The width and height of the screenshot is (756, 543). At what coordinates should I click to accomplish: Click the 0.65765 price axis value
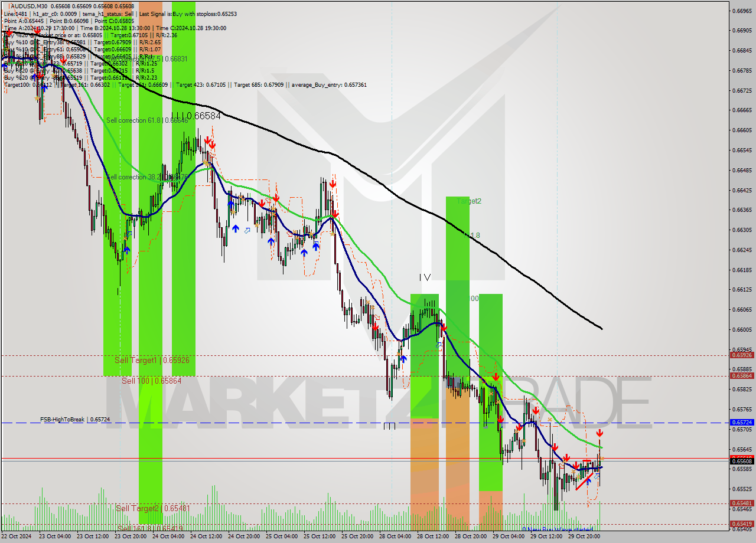click(742, 410)
